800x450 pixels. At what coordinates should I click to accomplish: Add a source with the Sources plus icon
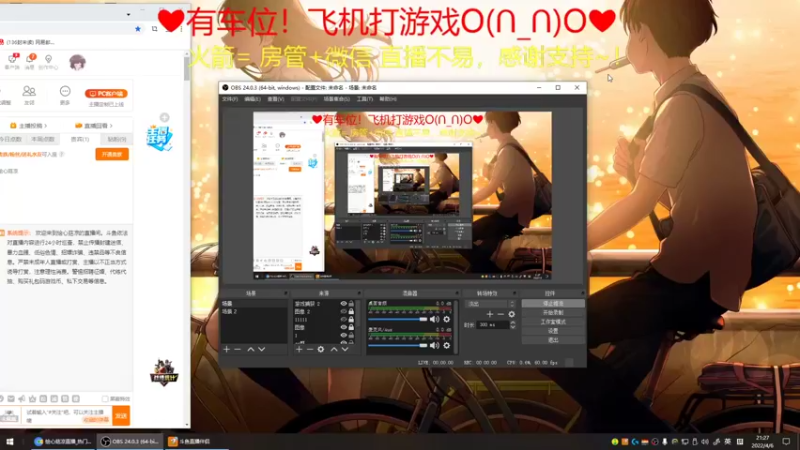point(299,349)
